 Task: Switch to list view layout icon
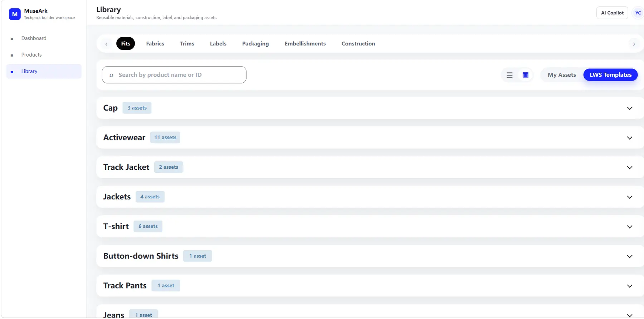click(x=509, y=75)
